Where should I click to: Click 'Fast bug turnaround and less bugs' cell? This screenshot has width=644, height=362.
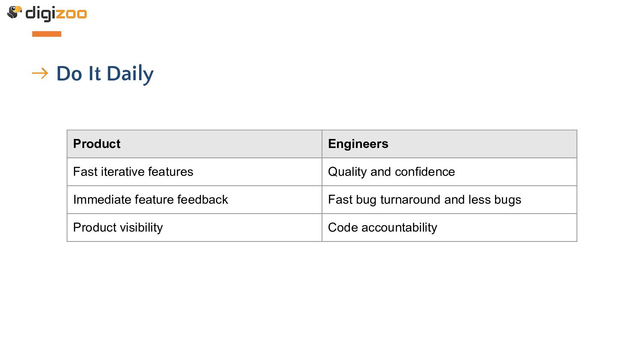449,199
